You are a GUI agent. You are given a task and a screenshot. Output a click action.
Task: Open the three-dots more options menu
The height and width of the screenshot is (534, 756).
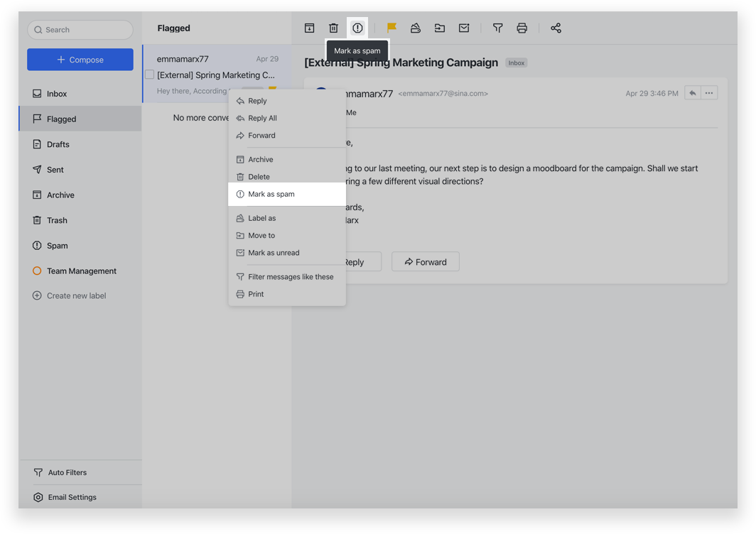(x=709, y=93)
